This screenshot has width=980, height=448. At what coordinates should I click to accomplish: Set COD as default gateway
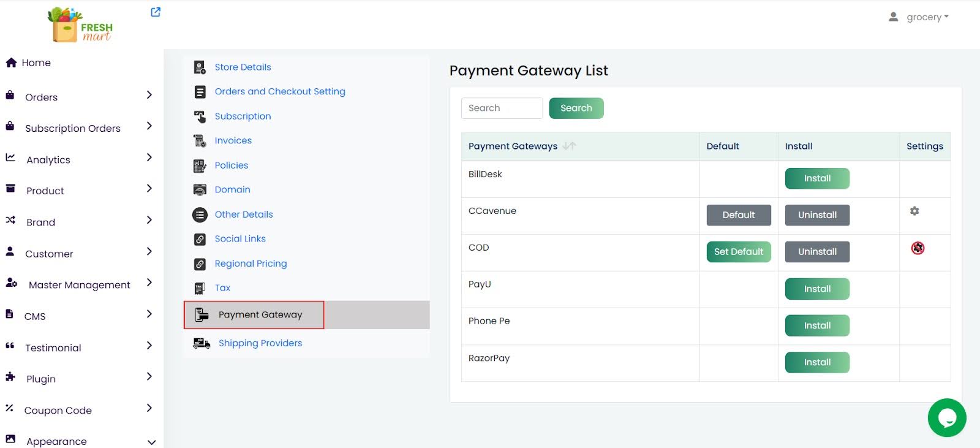[x=738, y=252]
